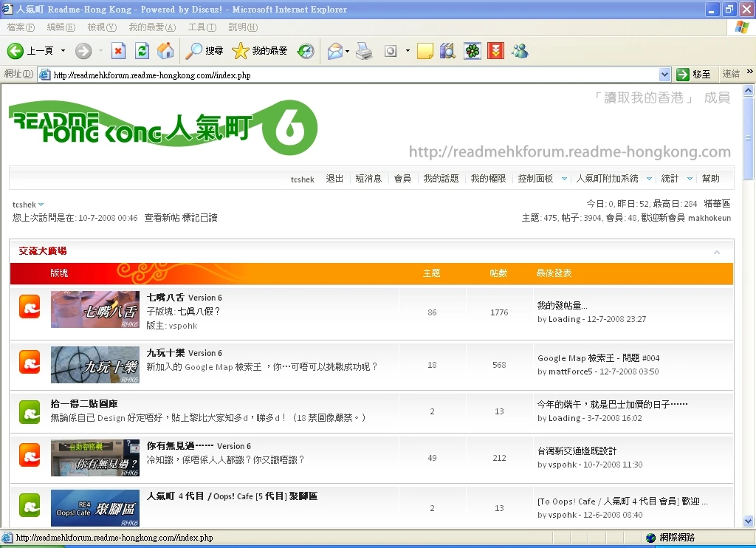Screen dimensions: 756x548
Task: Click the 退出 logout link
Action: pyautogui.click(x=334, y=179)
